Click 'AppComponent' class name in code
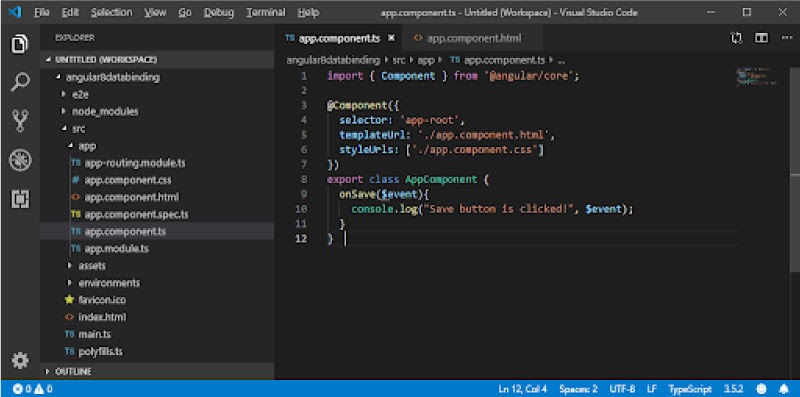The height and width of the screenshot is (397, 800). [x=441, y=180]
